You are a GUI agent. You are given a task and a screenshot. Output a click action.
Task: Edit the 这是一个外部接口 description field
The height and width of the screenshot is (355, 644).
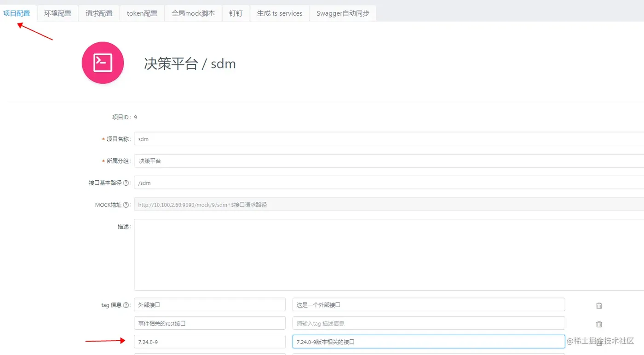pyautogui.click(x=429, y=305)
